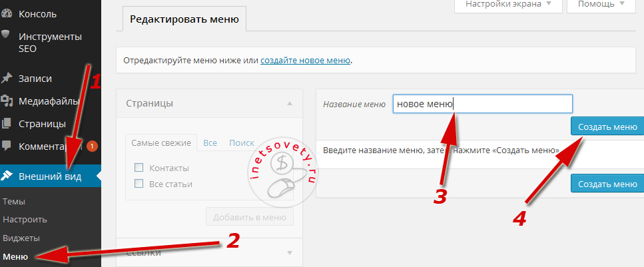Viewport: 644px width, 267px height.
Task: Open Медиафайлы in the sidebar
Action: point(49,101)
